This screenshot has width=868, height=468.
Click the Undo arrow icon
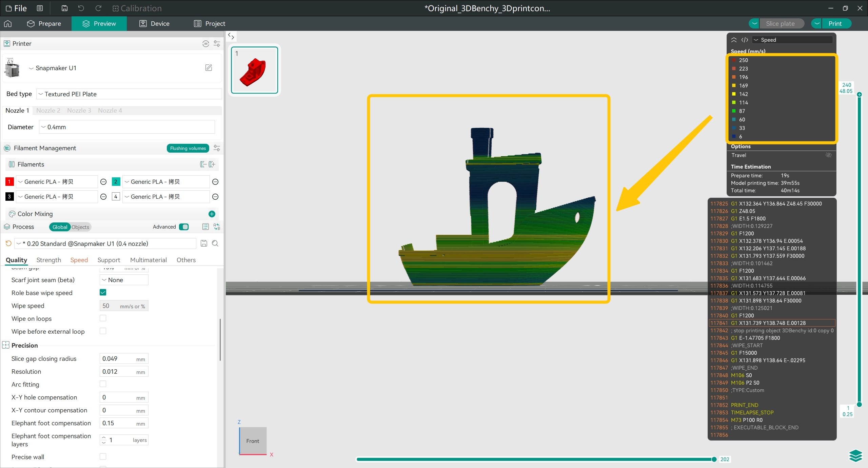click(x=81, y=8)
